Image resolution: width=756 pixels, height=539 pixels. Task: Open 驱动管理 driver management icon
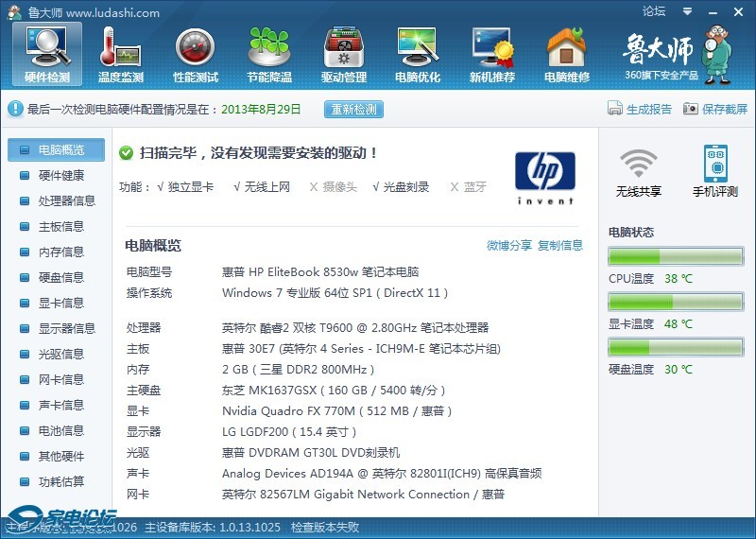pyautogui.click(x=343, y=53)
